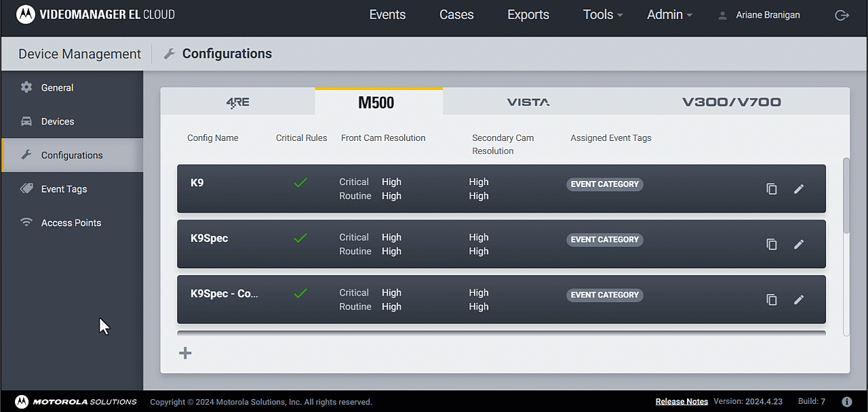
Task: Edit the K9 configuration with pencil icon
Action: (799, 189)
